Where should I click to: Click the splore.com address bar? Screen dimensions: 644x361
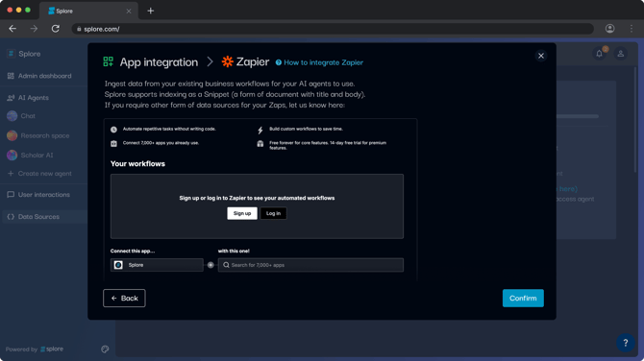pyautogui.click(x=333, y=29)
